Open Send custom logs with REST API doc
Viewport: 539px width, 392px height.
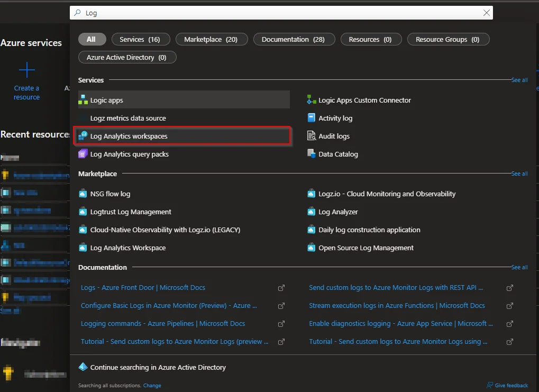tap(396, 287)
